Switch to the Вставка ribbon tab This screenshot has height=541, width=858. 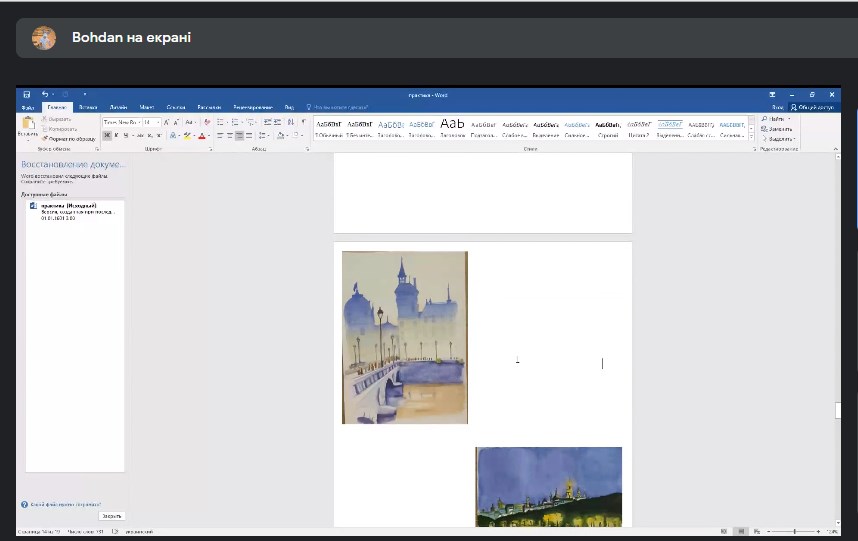tap(88, 107)
